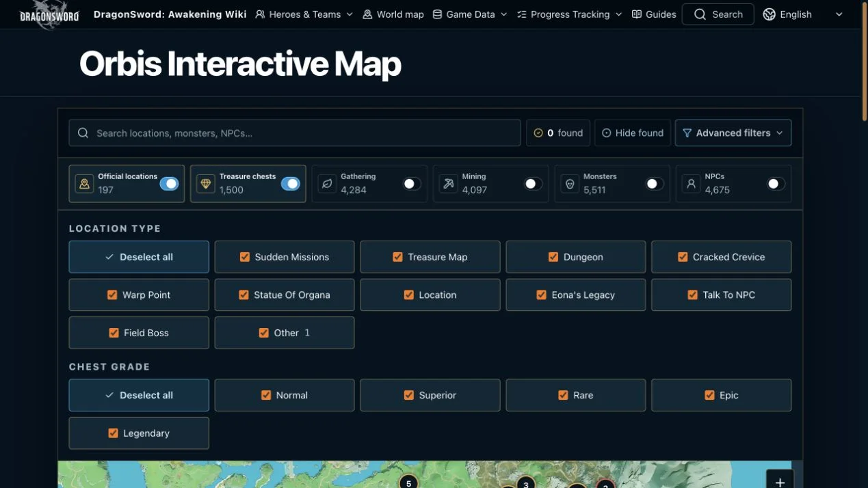Click the Heroes & Teams people icon
The width and height of the screenshot is (868, 488).
(260, 14)
